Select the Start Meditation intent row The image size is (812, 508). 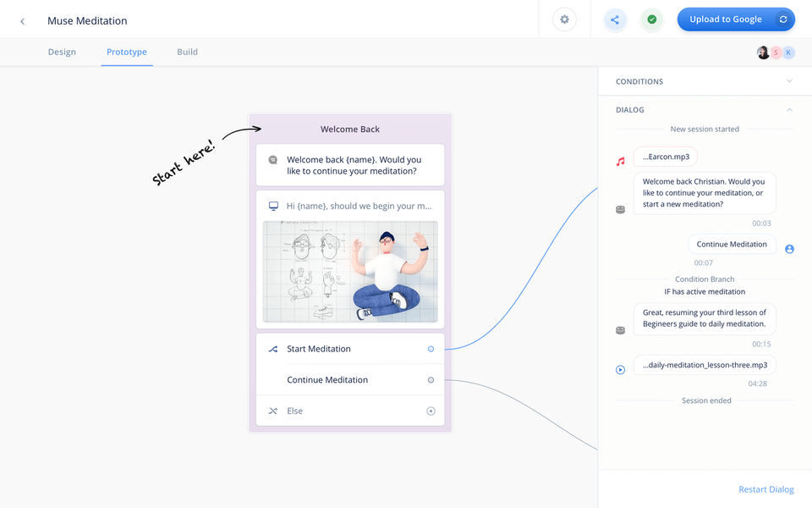(350, 349)
